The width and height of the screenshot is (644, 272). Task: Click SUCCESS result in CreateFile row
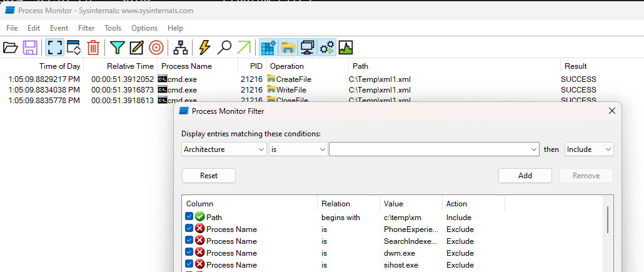coord(578,79)
